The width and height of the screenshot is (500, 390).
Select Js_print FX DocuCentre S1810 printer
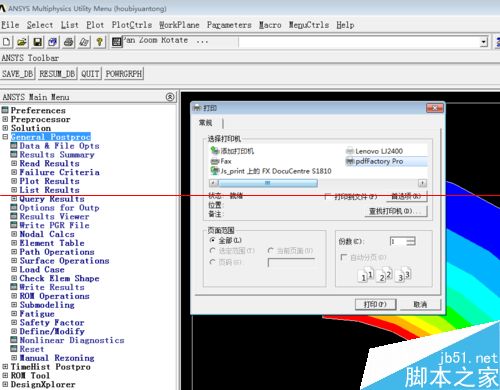click(x=271, y=171)
